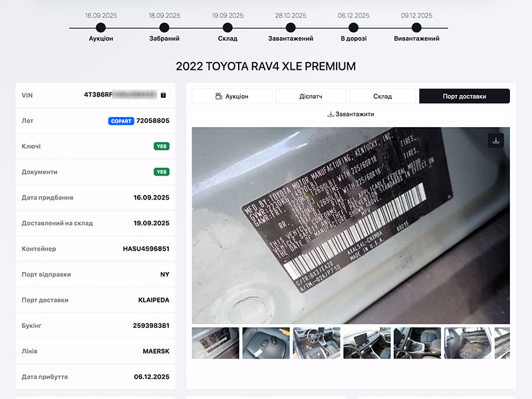
Task: Select the В дорозі timeline dot
Action: (x=354, y=28)
